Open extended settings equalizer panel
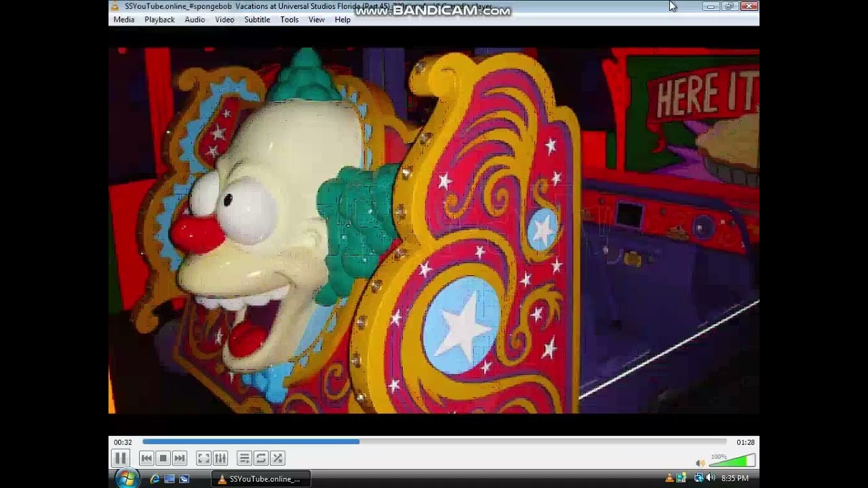 (x=220, y=459)
